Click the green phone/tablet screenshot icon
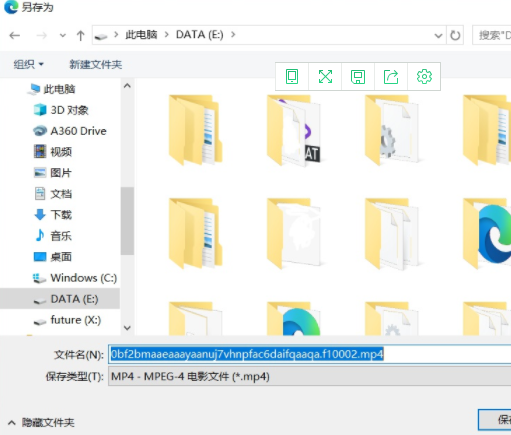 point(292,76)
